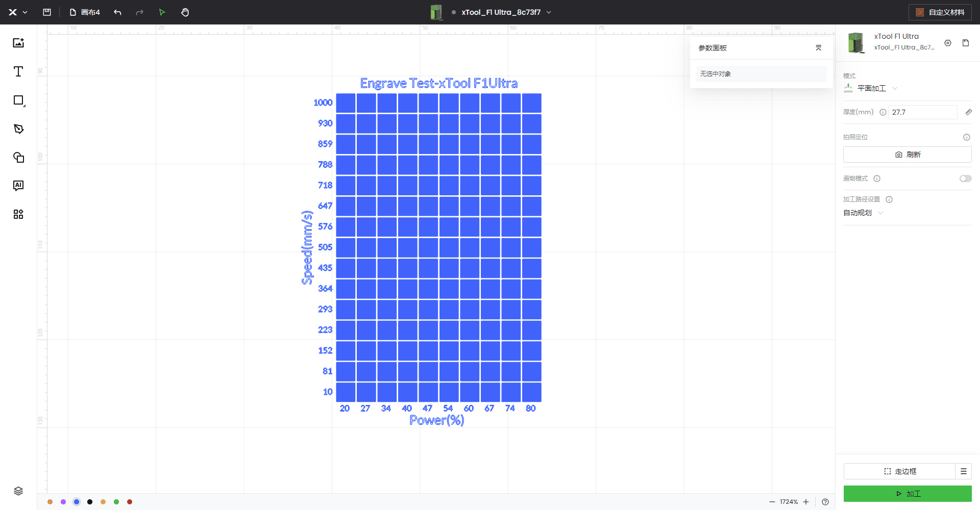Activate the hand pan tool
The height and width of the screenshot is (510, 980).
185,12
